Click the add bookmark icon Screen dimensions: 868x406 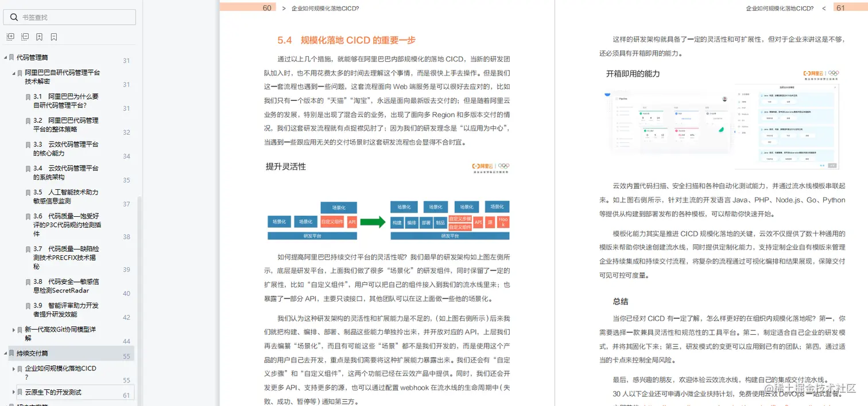click(x=39, y=37)
